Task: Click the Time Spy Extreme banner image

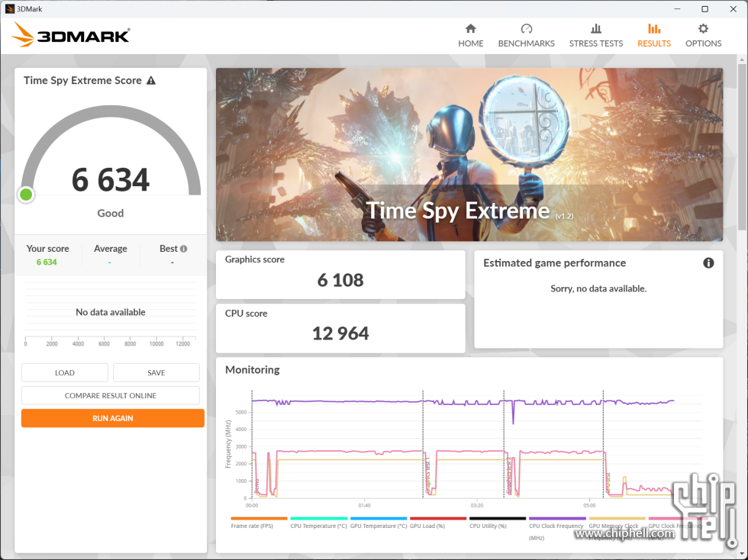Action: click(x=469, y=155)
